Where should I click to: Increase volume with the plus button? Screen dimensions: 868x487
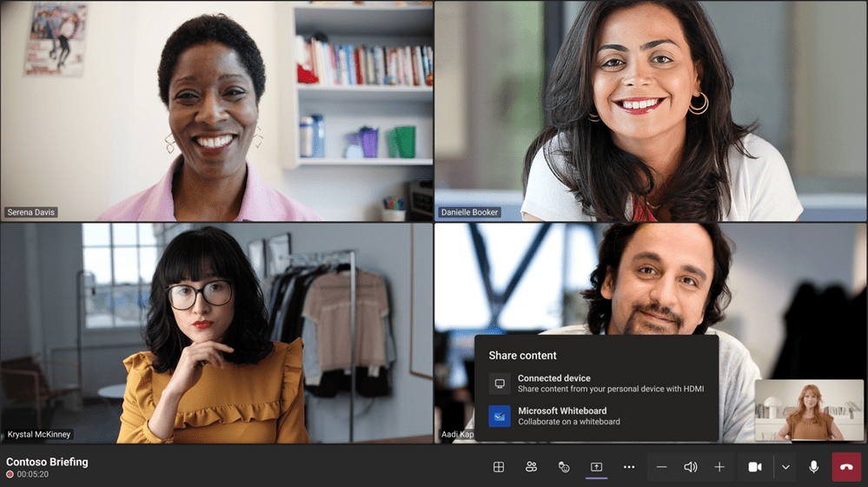pos(719,467)
